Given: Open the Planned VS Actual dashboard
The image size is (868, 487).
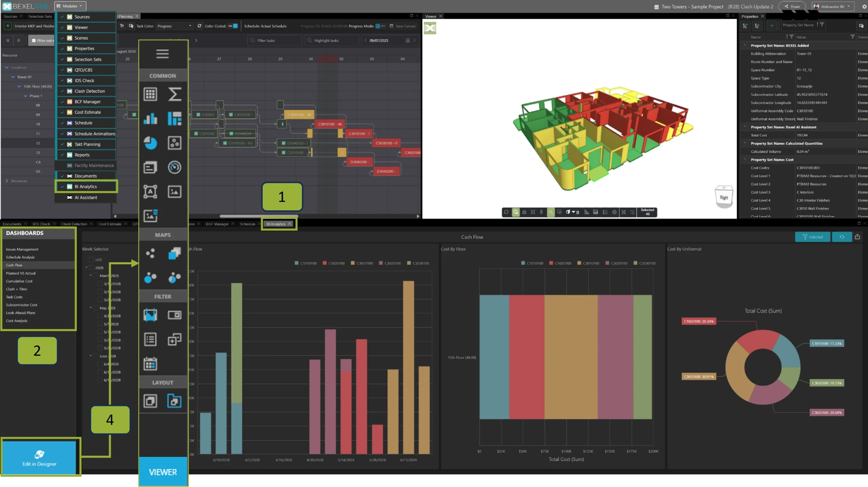Looking at the screenshot, I should click(x=21, y=273).
